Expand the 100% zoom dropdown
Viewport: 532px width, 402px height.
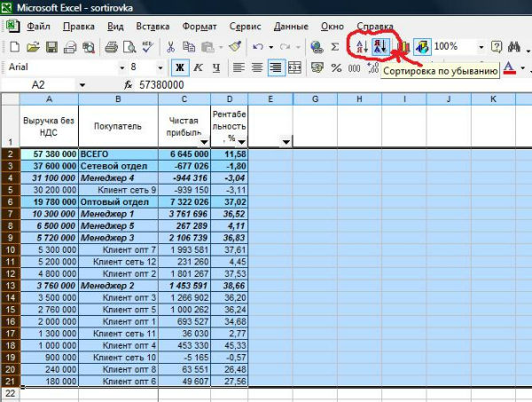pos(481,46)
